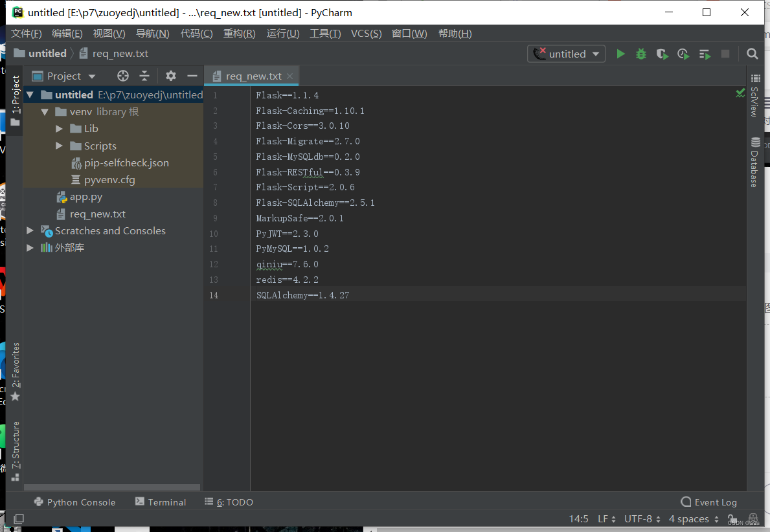Open the VCS(S) menu

tap(367, 34)
